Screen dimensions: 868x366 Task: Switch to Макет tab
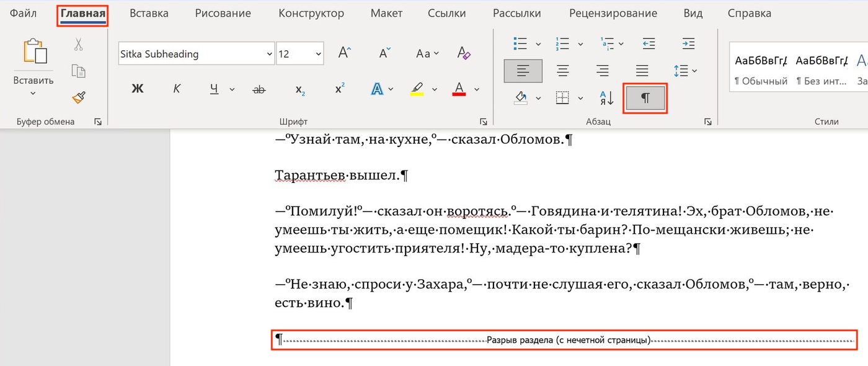(386, 13)
